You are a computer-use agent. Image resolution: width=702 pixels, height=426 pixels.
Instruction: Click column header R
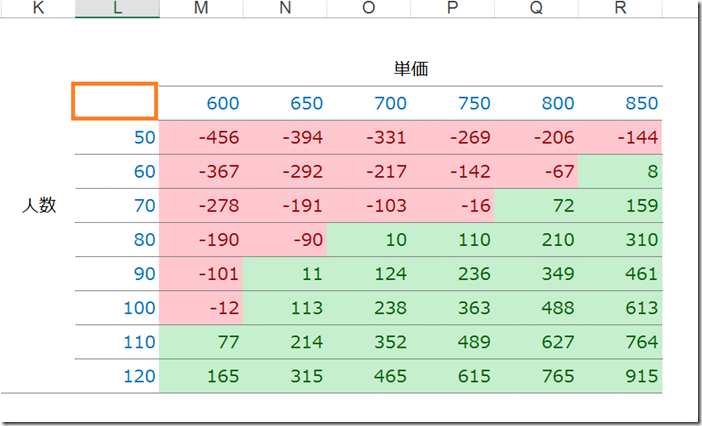(x=620, y=9)
